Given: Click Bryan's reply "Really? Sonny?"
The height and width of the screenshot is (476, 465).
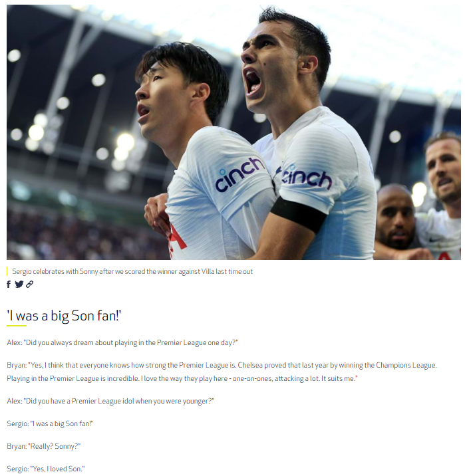Looking at the screenshot, I should [x=44, y=446].
